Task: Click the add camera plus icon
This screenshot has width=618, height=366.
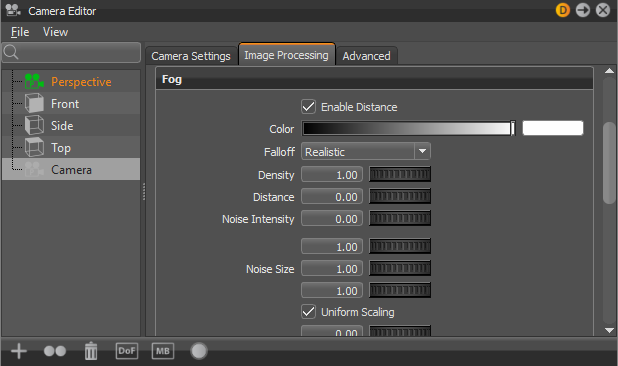Action: pyautogui.click(x=19, y=351)
